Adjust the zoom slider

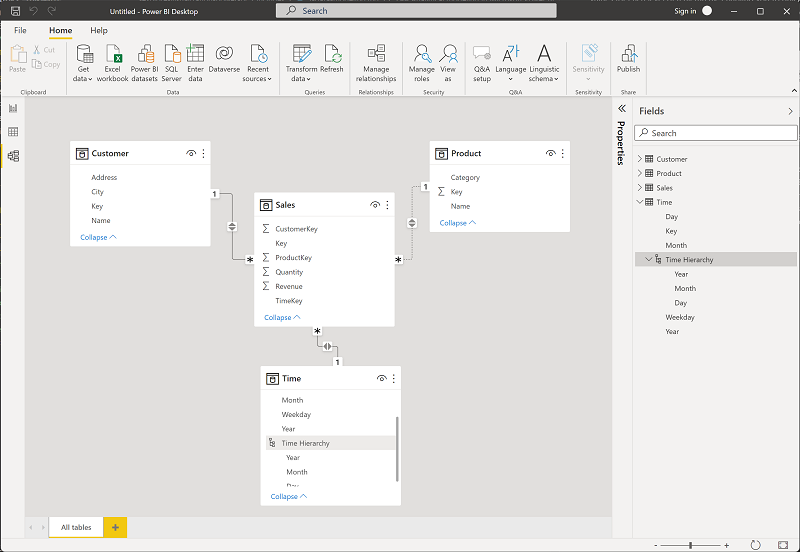coord(690,545)
